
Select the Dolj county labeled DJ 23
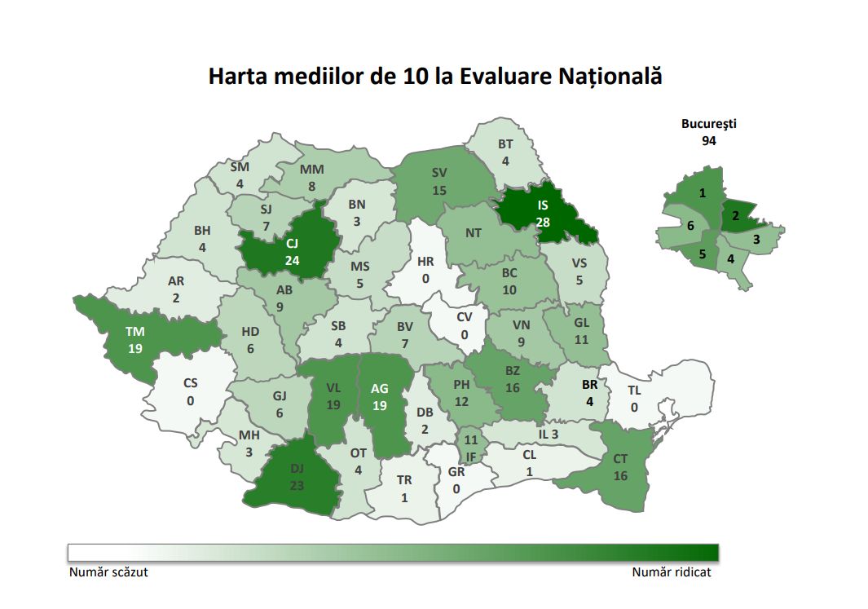click(x=296, y=477)
